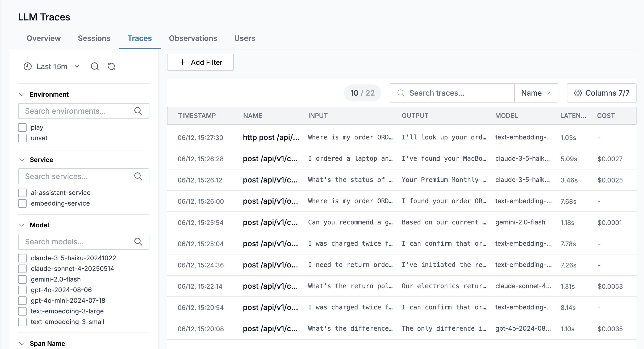This screenshot has height=349, width=644.
Task: Collapse the Span Name section
Action: click(x=22, y=343)
